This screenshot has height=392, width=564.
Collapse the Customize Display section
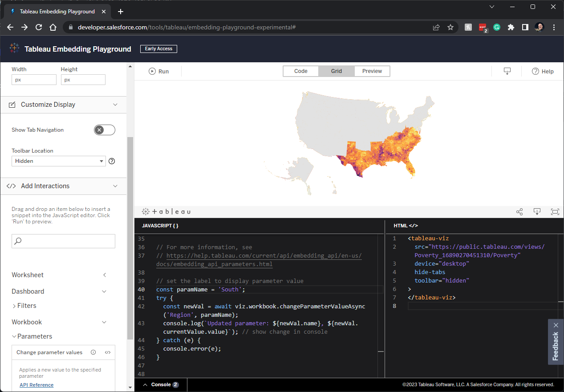coord(115,105)
